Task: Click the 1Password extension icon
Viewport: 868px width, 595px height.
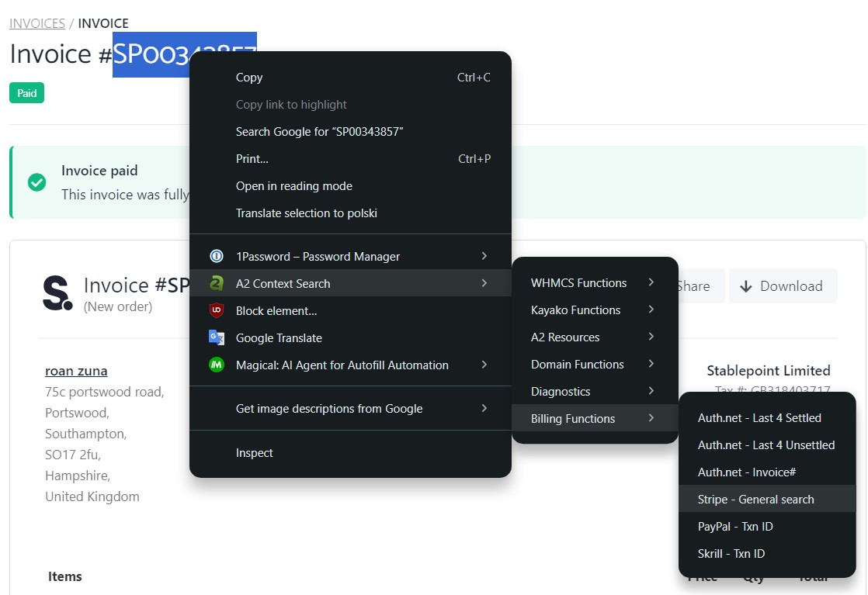Action: pos(217,256)
